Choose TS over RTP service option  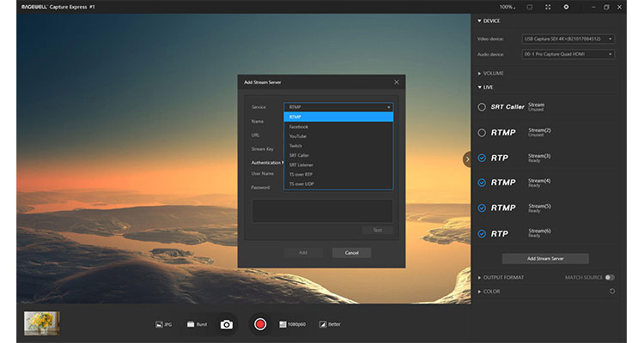338,174
